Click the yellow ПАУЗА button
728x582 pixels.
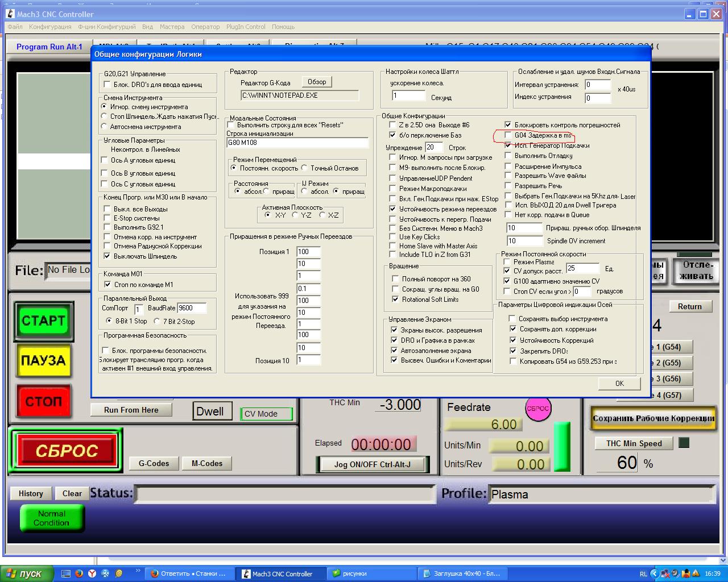point(43,360)
